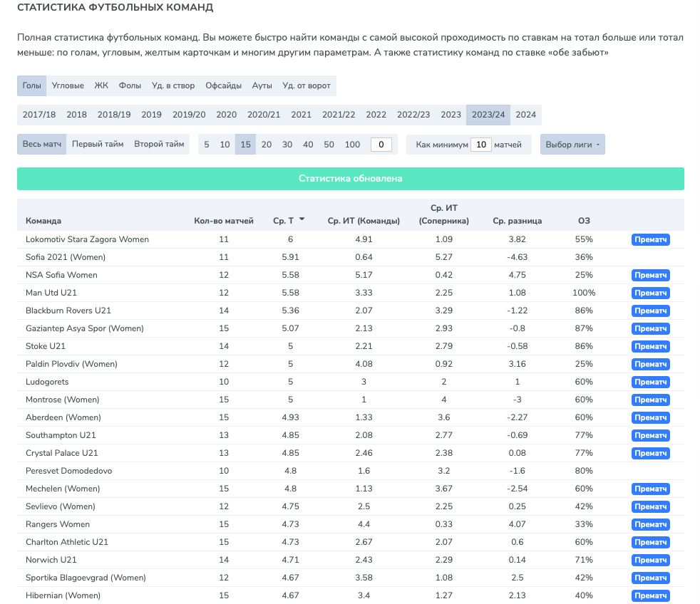The height and width of the screenshot is (604, 700).
Task: Select season 2021/22
Action: click(x=339, y=115)
